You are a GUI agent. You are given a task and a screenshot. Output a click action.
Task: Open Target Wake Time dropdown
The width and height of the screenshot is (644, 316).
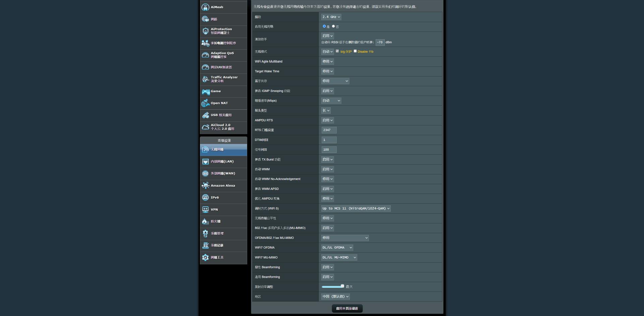[328, 71]
